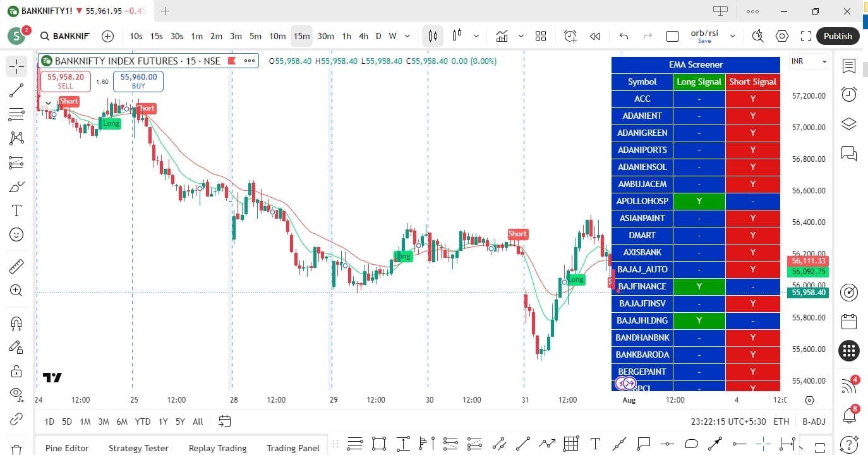This screenshot has width=868, height=455.
Task: Undo the last chart action
Action: click(x=624, y=36)
